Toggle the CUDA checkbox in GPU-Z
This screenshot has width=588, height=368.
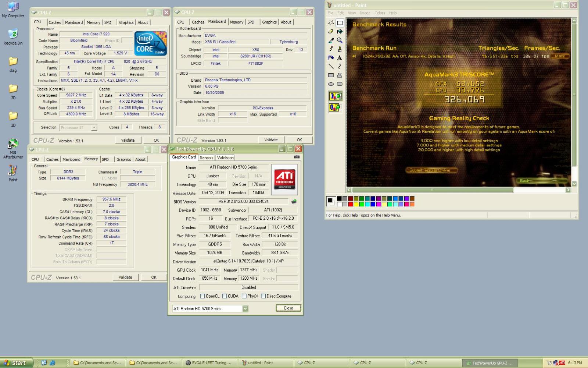point(224,296)
